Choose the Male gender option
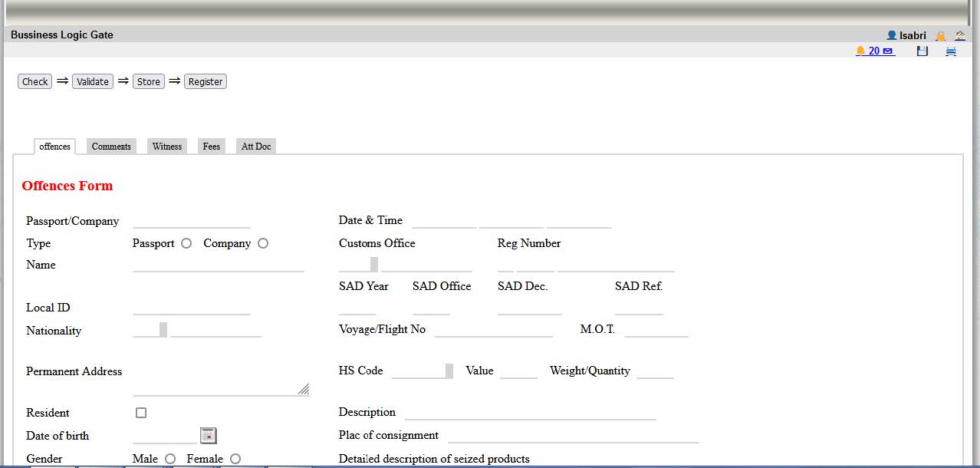The width and height of the screenshot is (980, 468). 170,459
